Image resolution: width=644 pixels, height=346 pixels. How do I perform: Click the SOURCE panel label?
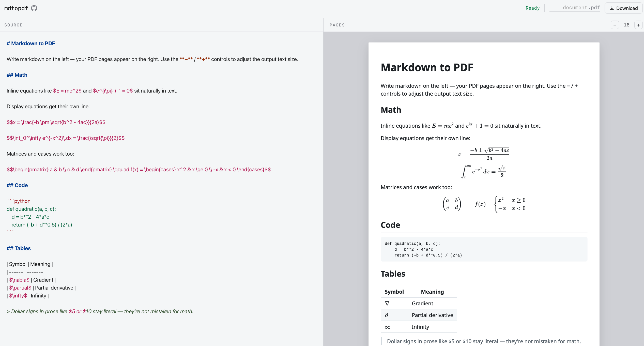tap(13, 25)
